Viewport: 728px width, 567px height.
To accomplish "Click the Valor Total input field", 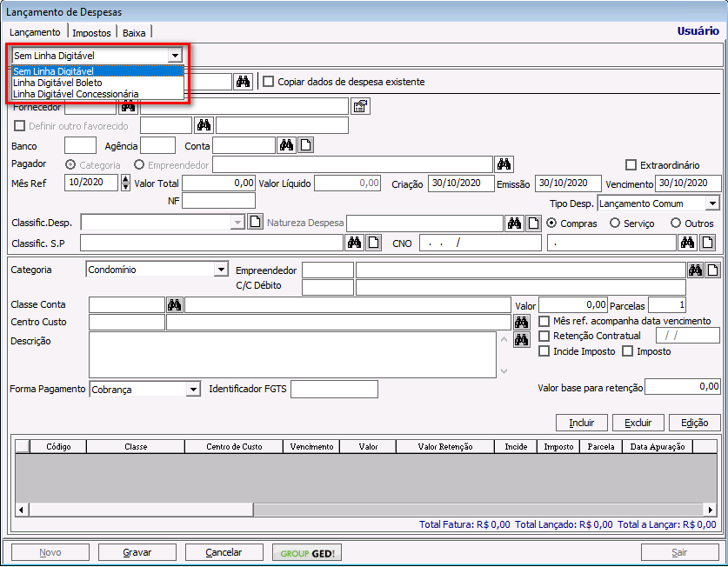I will tap(218, 183).
